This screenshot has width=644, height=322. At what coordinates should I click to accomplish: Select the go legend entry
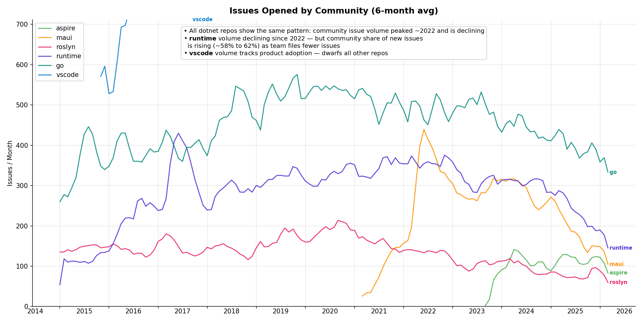(x=60, y=65)
